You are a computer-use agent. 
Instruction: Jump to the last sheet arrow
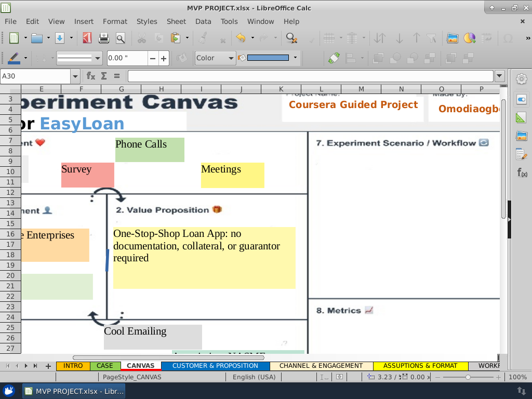(35, 366)
